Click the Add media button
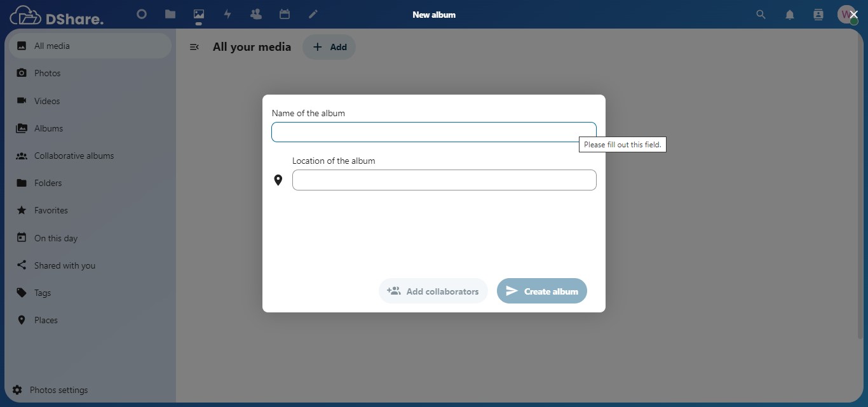 point(329,47)
